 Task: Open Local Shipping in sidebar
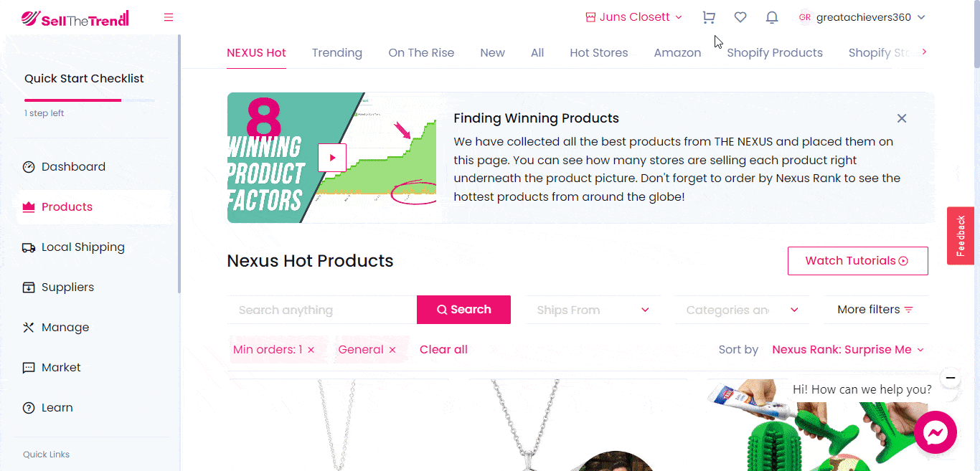(x=83, y=247)
